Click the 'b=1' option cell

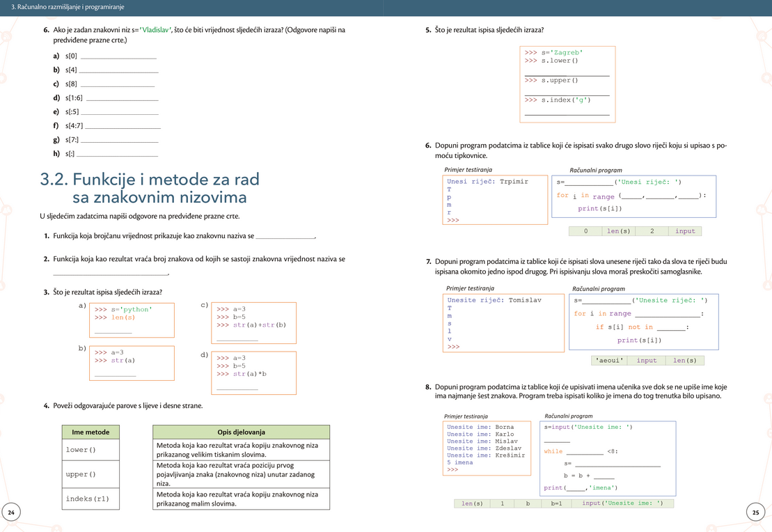click(x=556, y=503)
